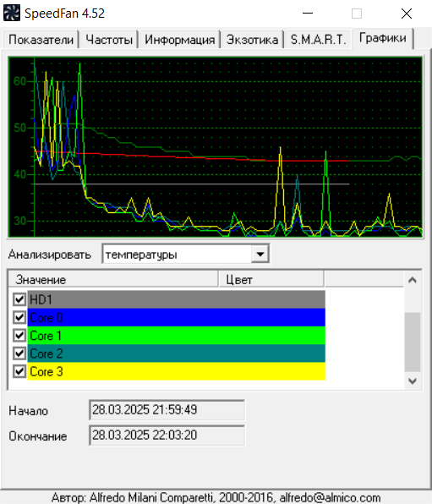Click the Окончание label
The height and width of the screenshot is (504, 432).
[38, 436]
